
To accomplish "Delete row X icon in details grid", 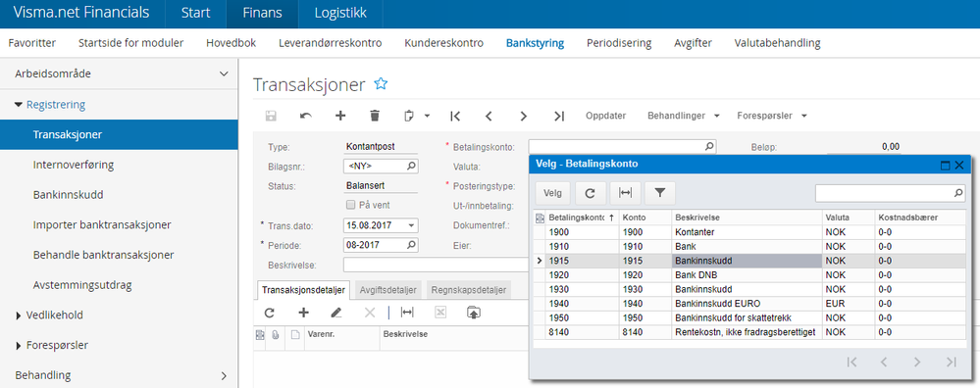I will pos(370,314).
